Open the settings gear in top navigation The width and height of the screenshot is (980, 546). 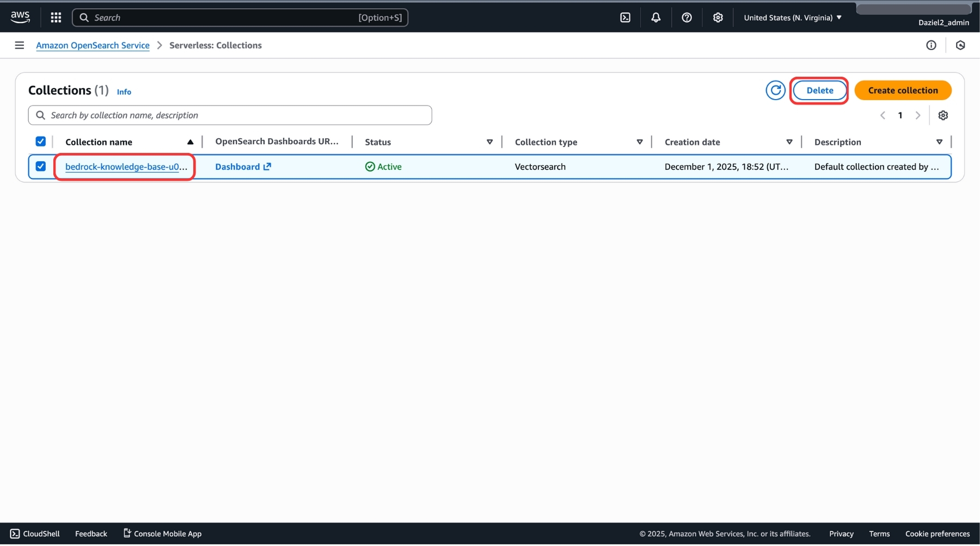tap(718, 17)
